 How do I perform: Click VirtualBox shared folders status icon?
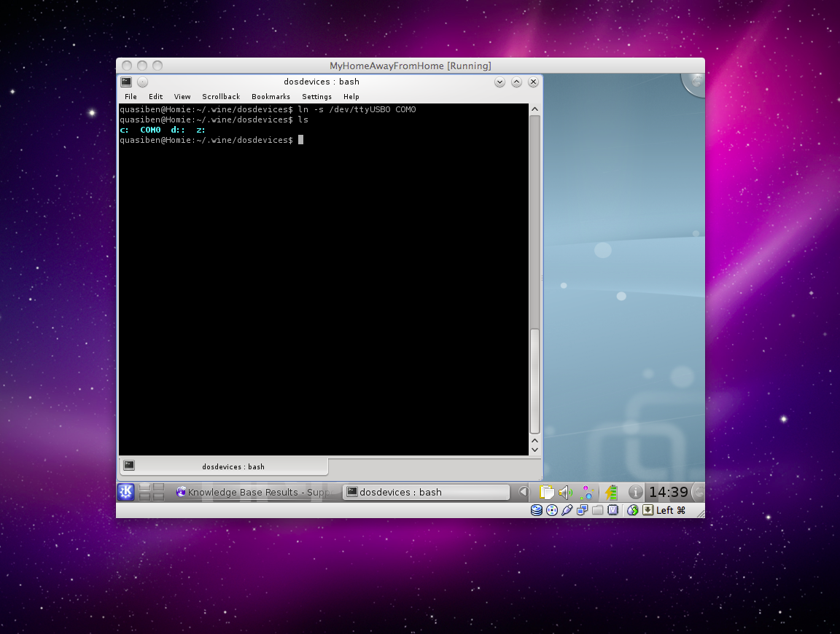[x=598, y=510]
